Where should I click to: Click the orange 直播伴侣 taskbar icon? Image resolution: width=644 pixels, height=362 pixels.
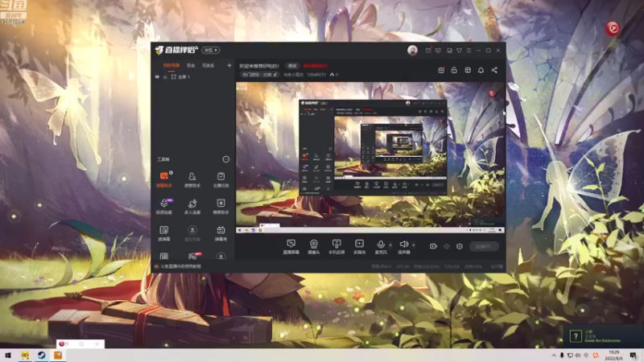tap(58, 356)
